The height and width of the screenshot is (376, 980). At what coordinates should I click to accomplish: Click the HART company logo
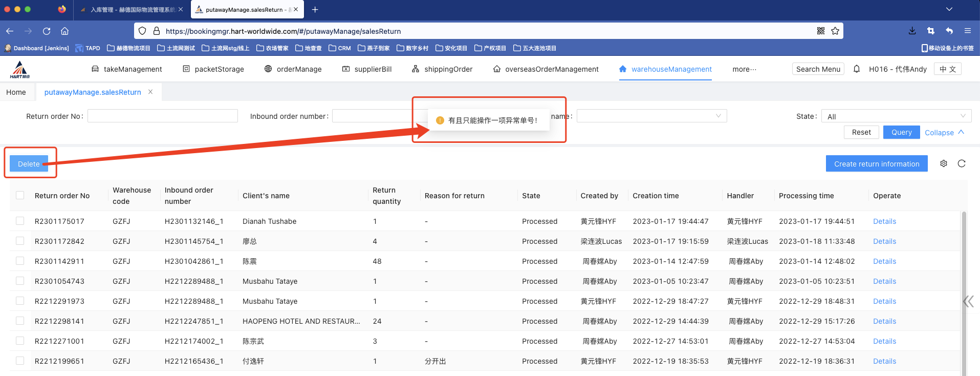point(20,69)
